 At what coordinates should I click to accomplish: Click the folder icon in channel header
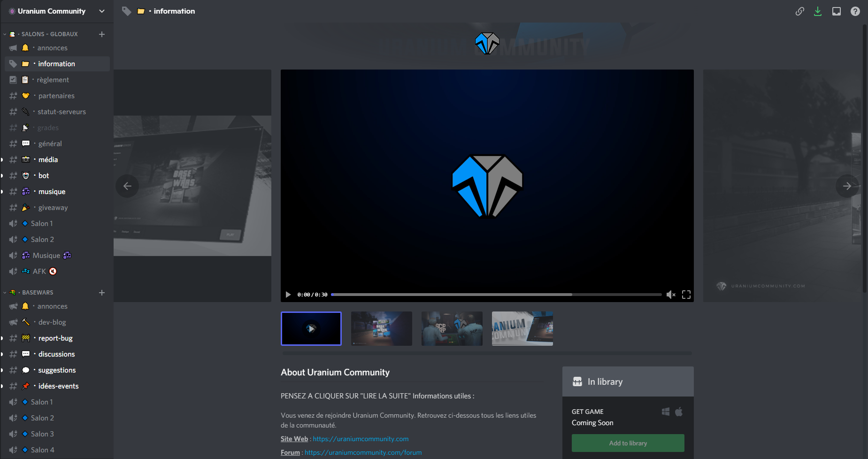coord(141,11)
